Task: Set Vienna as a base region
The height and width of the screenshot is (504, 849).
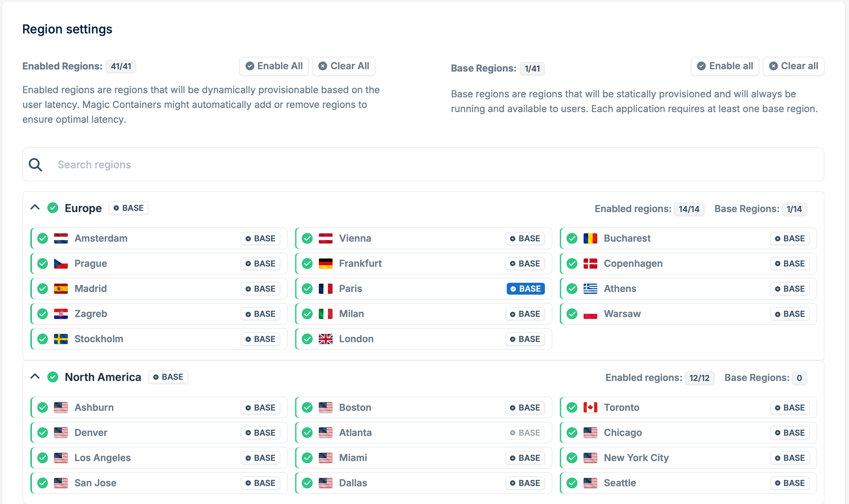Action: pos(525,238)
